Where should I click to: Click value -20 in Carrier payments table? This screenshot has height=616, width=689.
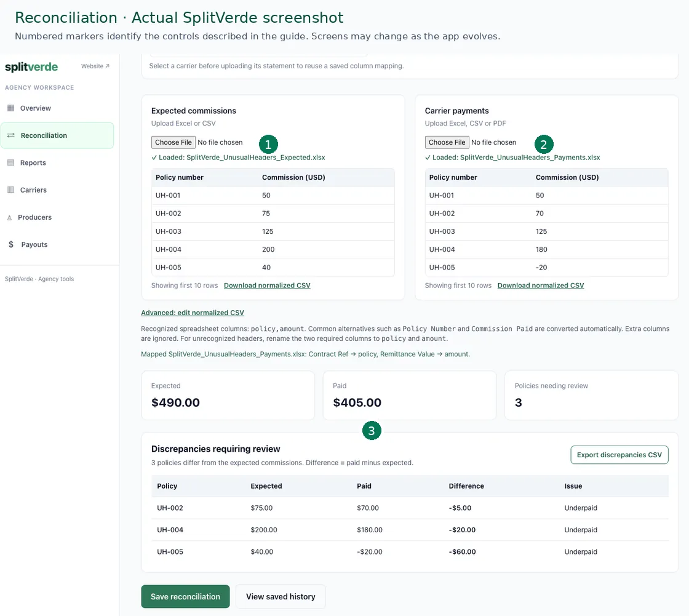pyautogui.click(x=541, y=267)
